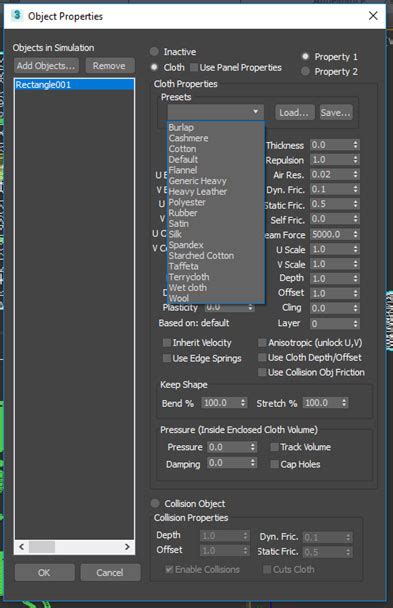Image resolution: width=393 pixels, height=608 pixels.
Task: Select Rectangle001 in objects list
Action: pyautogui.click(x=74, y=85)
